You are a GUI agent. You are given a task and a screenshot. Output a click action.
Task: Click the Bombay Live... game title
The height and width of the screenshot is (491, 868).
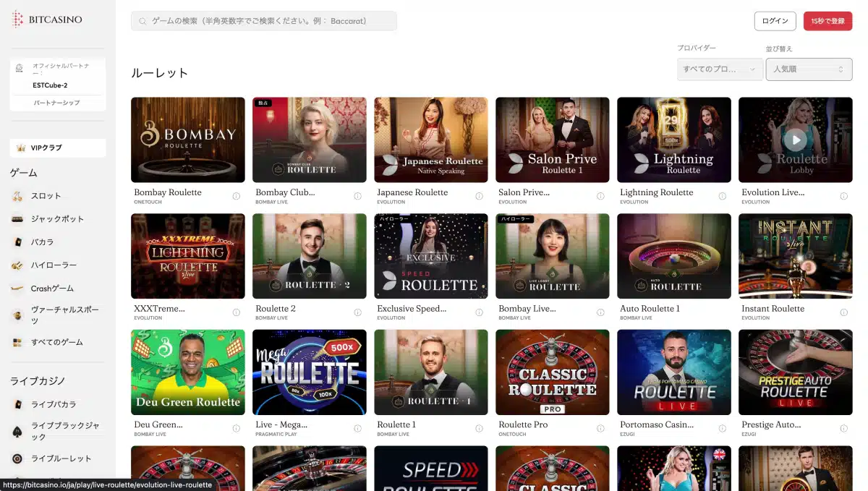pos(527,309)
